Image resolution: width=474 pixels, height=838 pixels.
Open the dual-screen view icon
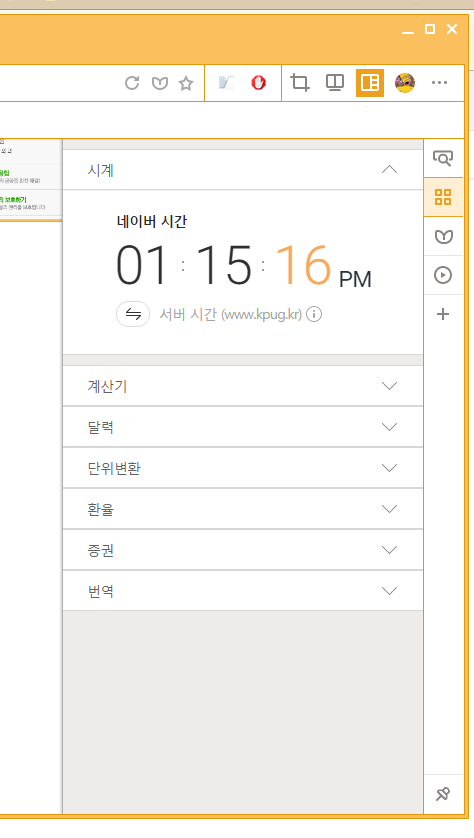click(x=335, y=83)
